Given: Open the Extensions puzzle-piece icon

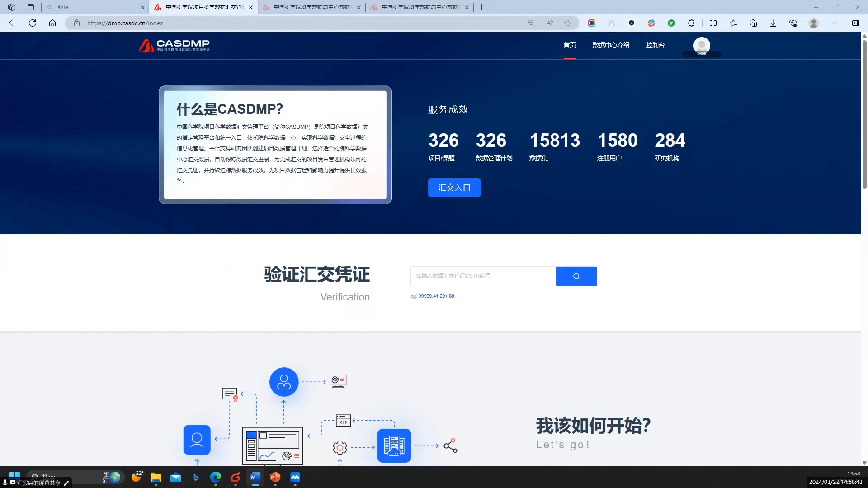Looking at the screenshot, I should [x=691, y=23].
